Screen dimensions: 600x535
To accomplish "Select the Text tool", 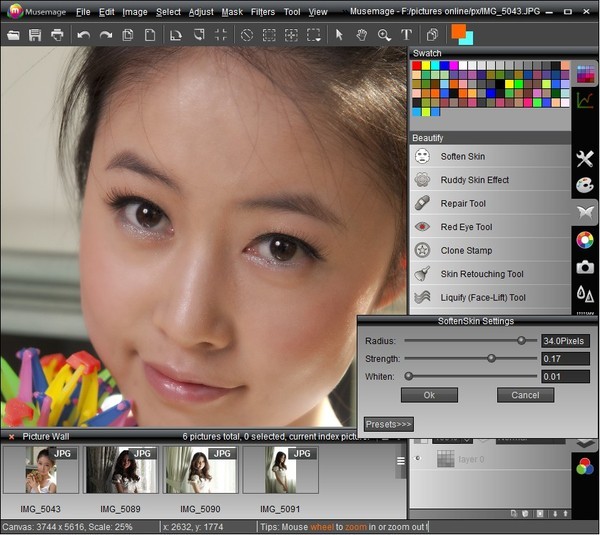I will pos(406,35).
